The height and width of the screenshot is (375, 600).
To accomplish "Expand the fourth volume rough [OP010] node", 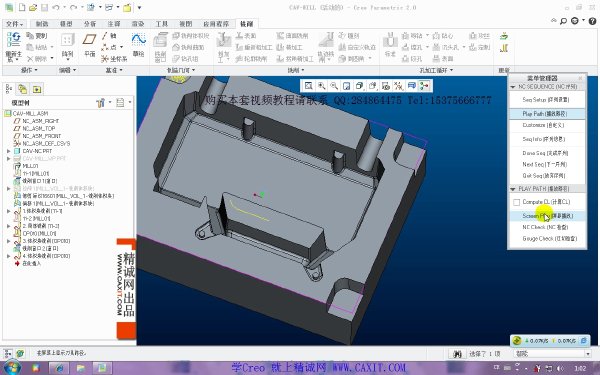I will point(8,256).
